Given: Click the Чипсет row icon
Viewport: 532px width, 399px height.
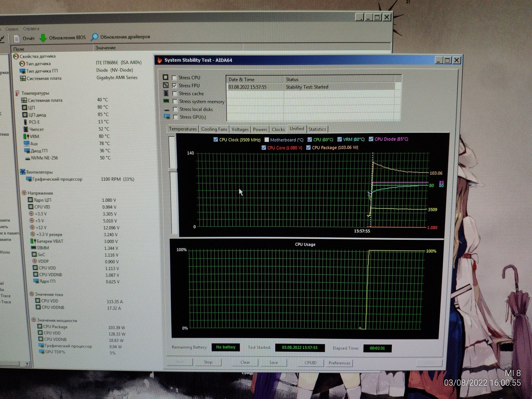Looking at the screenshot, I should click(26, 129).
